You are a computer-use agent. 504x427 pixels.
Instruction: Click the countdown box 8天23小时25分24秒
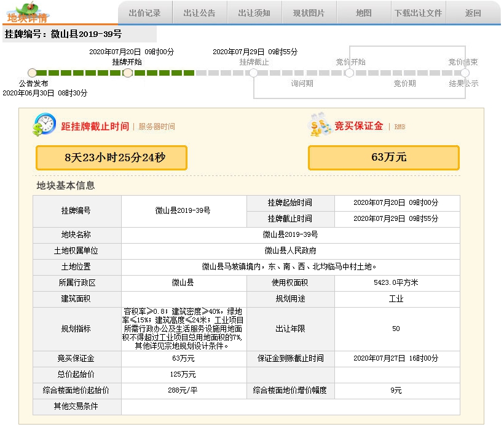(x=111, y=158)
